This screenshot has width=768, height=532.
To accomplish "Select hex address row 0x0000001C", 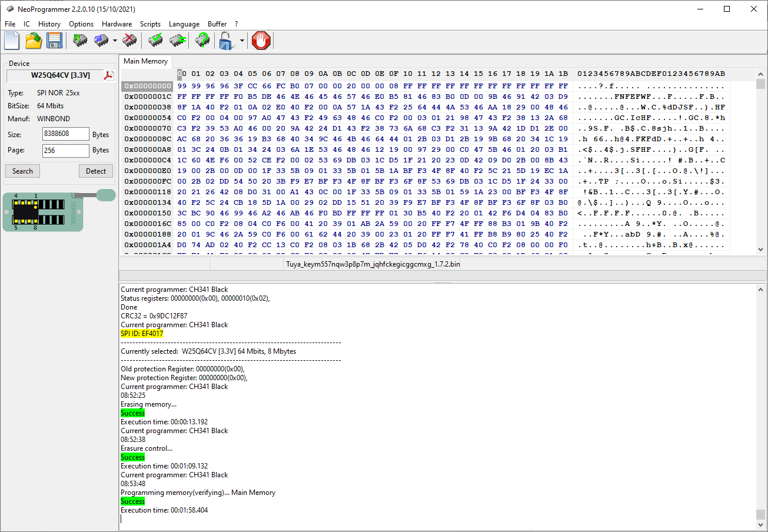I will pos(148,97).
